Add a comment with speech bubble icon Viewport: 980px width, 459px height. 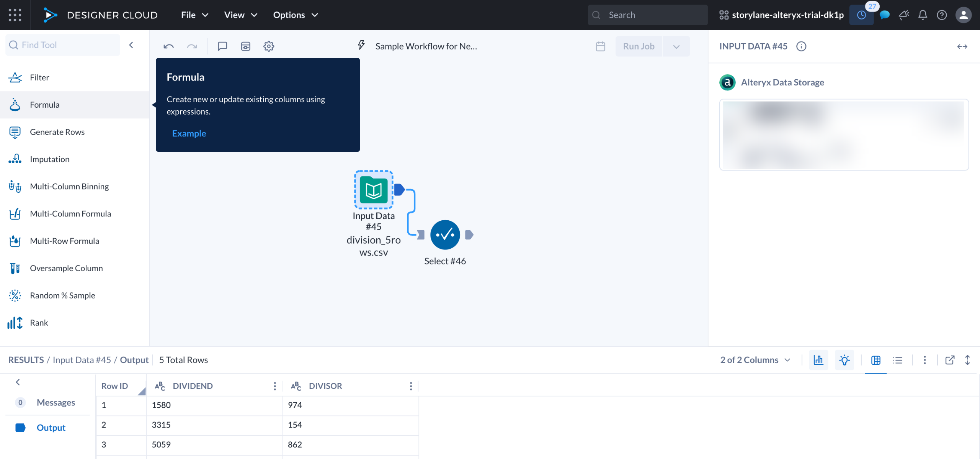click(222, 46)
